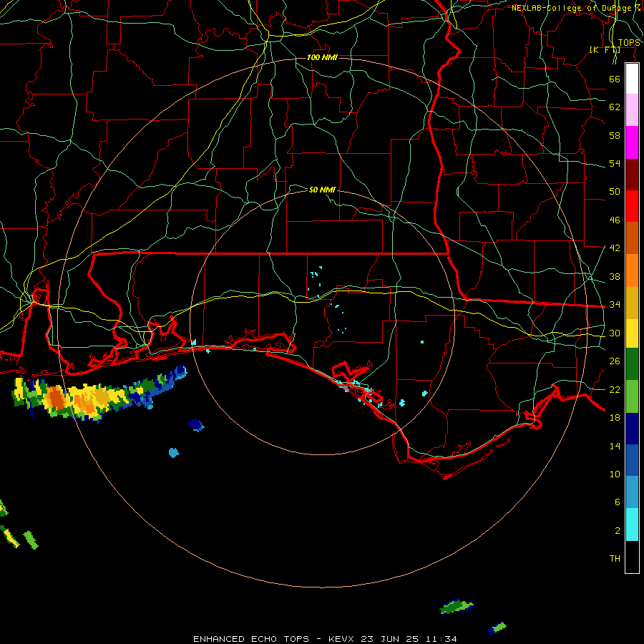Click the dark green 30 kft legend swatch

coord(632,364)
